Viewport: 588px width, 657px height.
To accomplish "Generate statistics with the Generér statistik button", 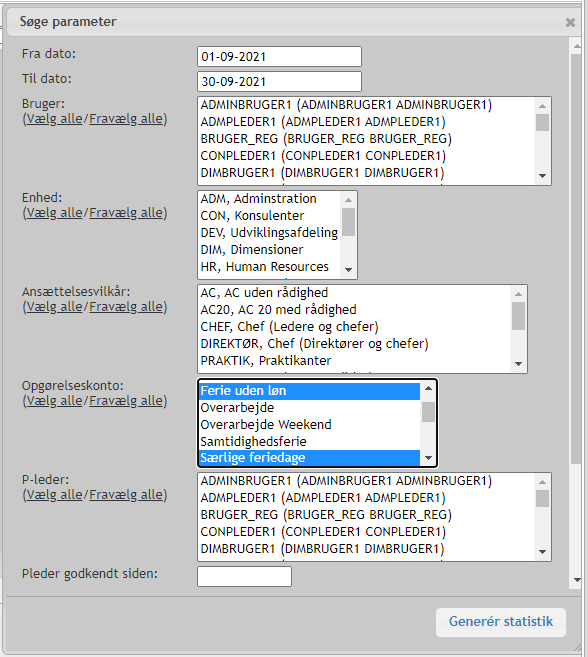I will pyautogui.click(x=501, y=622).
